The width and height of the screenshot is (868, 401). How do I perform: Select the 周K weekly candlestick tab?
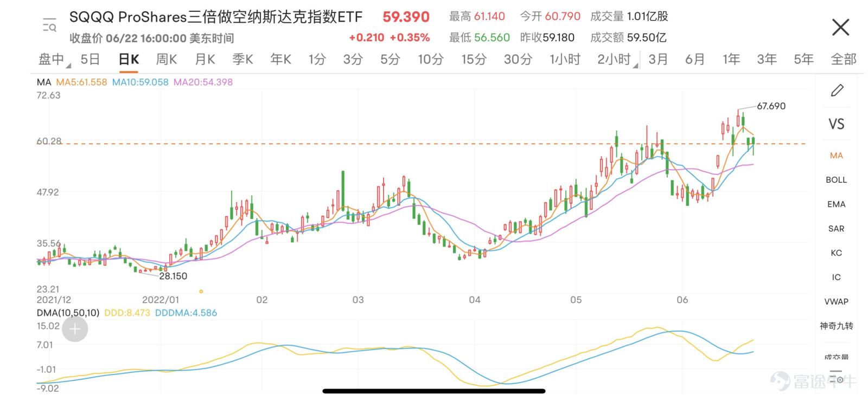pyautogui.click(x=167, y=59)
